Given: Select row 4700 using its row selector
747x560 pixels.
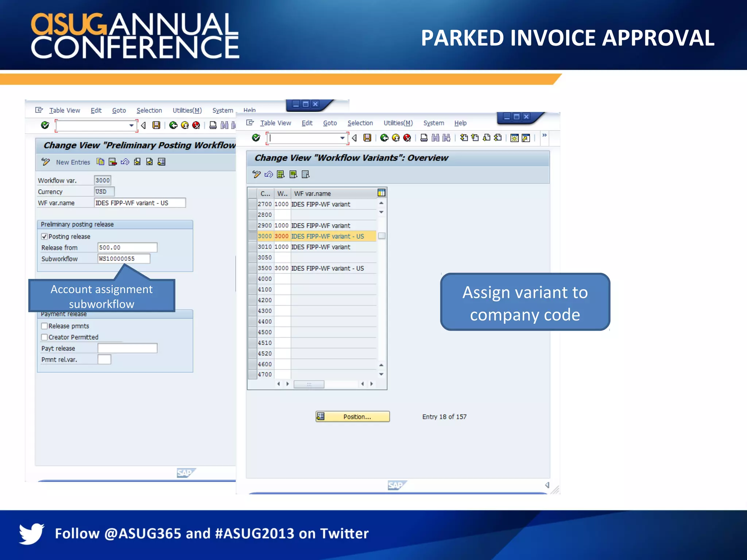Looking at the screenshot, I should 252,374.
